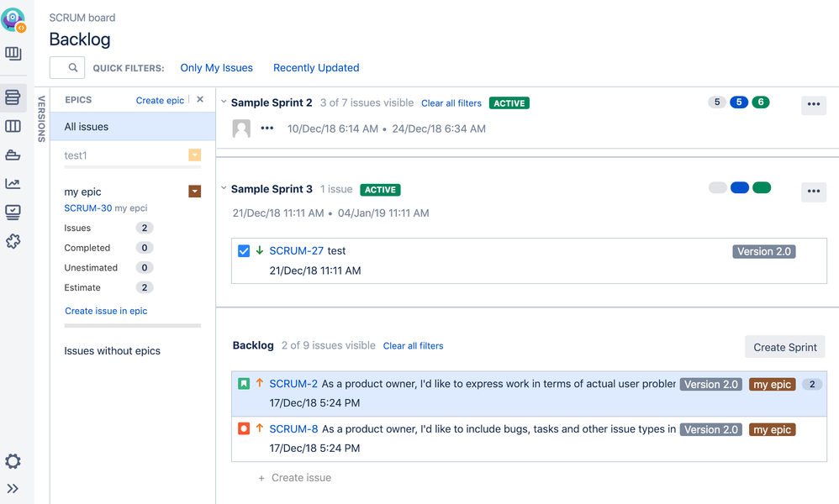
Task: Click my epic tag on SCRUM-8
Action: coord(772,430)
